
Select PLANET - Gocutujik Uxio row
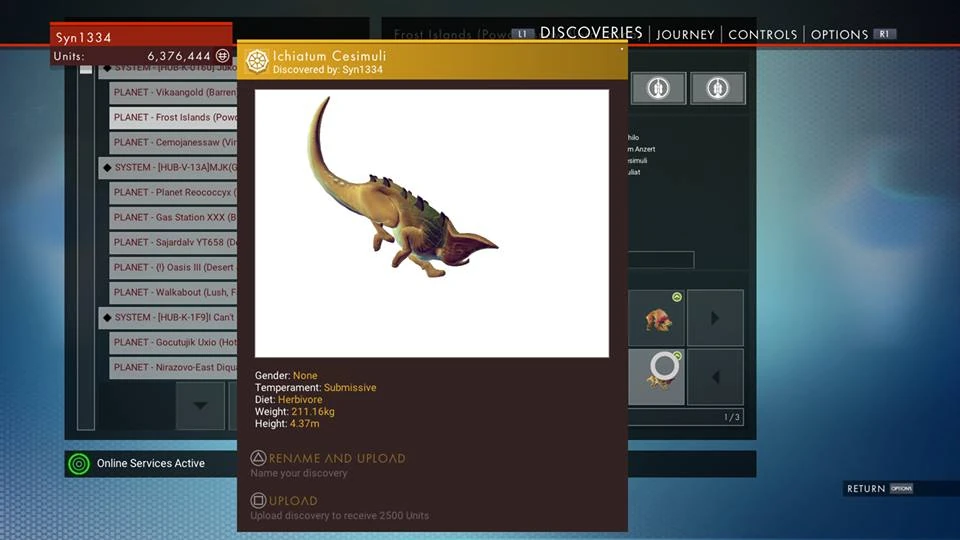(x=173, y=343)
